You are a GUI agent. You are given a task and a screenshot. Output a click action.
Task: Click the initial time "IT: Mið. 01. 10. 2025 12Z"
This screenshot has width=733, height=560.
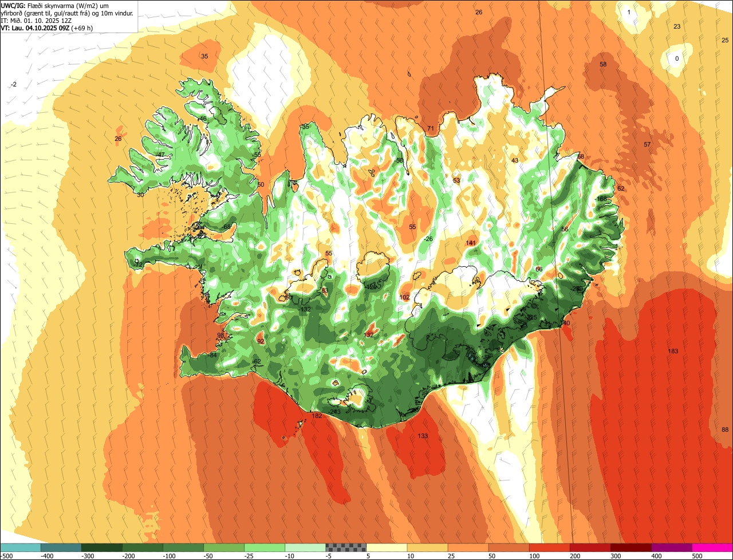36,20
